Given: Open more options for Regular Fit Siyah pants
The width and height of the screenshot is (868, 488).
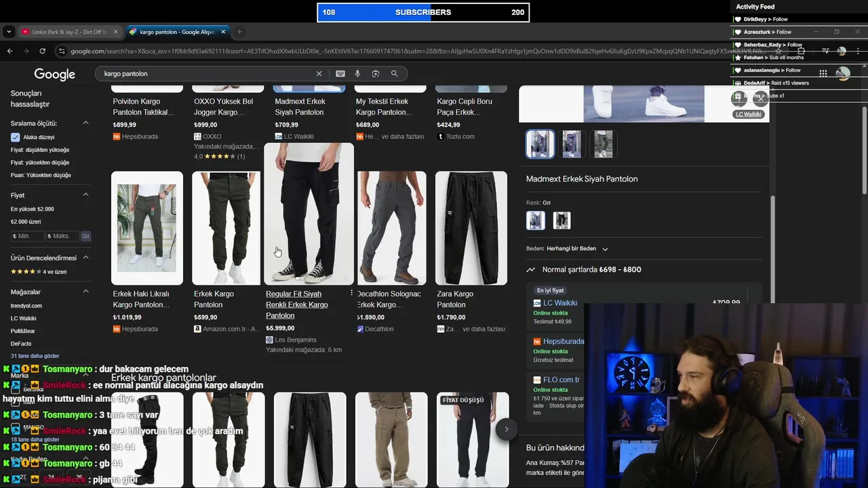Looking at the screenshot, I should (x=351, y=293).
